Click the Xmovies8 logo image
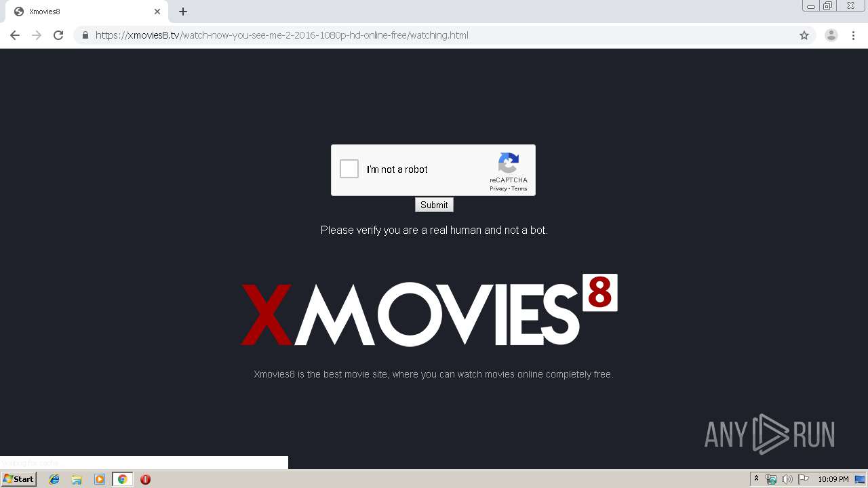This screenshot has width=868, height=488. click(429, 310)
